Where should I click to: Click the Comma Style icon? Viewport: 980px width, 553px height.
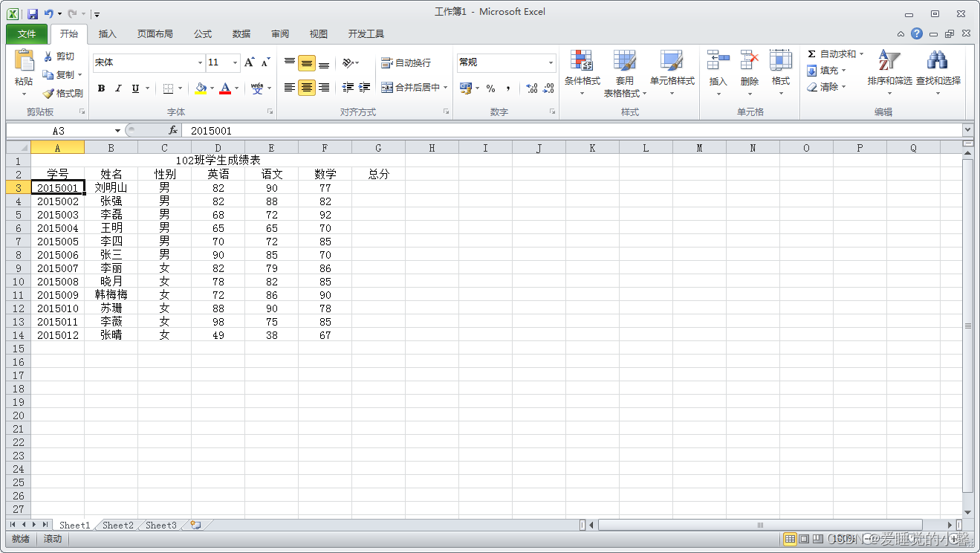(x=508, y=88)
